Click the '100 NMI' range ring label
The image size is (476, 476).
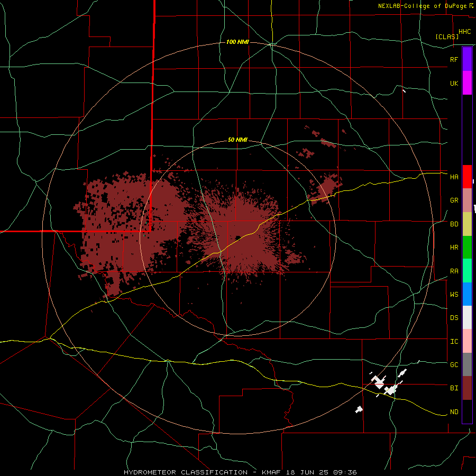point(237,42)
